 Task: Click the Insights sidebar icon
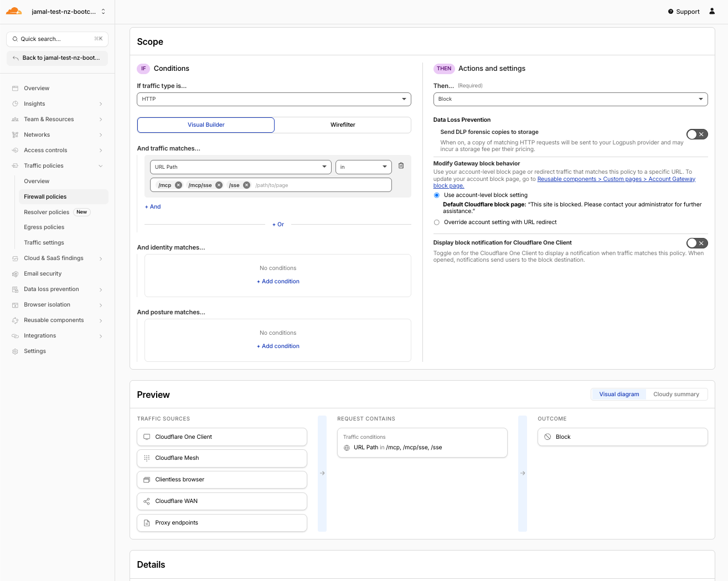pyautogui.click(x=15, y=103)
